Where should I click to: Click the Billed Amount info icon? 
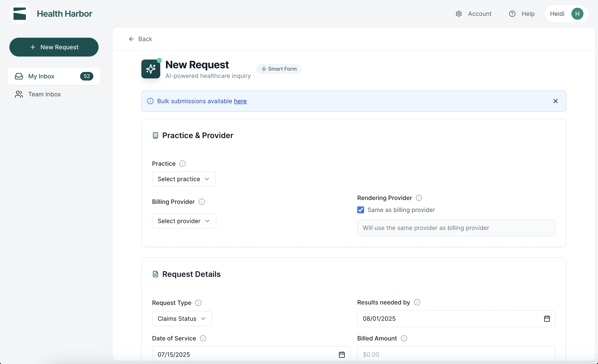(404, 338)
